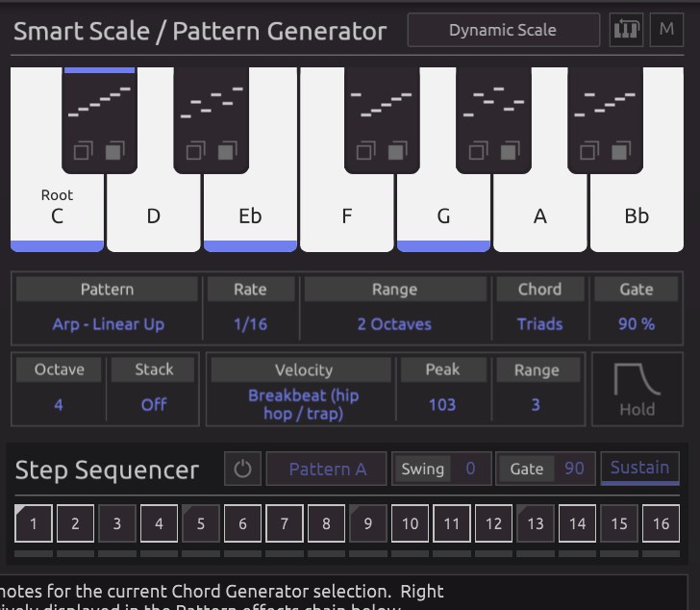Select pattern glyph on black key between C and D
The height and width of the screenshot is (610, 700).
tap(100, 102)
